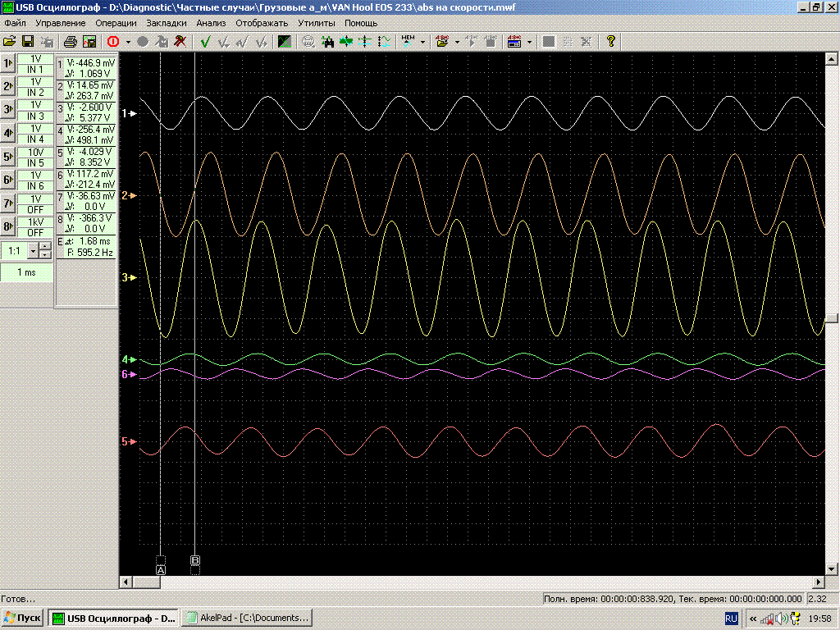This screenshot has width=840, height=630.
Task: Open the 10V range selector of channel 5
Action: 35,152
